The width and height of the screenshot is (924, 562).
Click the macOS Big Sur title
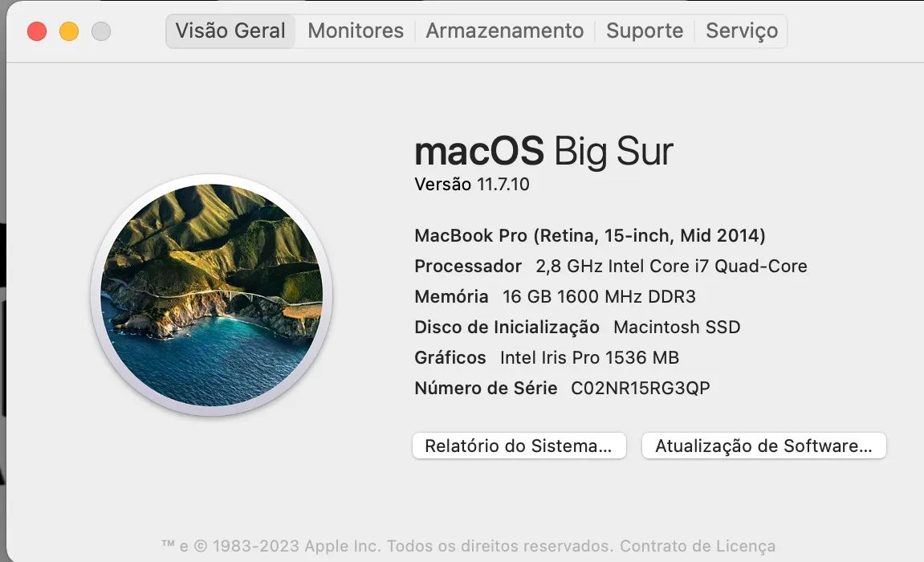tap(543, 151)
